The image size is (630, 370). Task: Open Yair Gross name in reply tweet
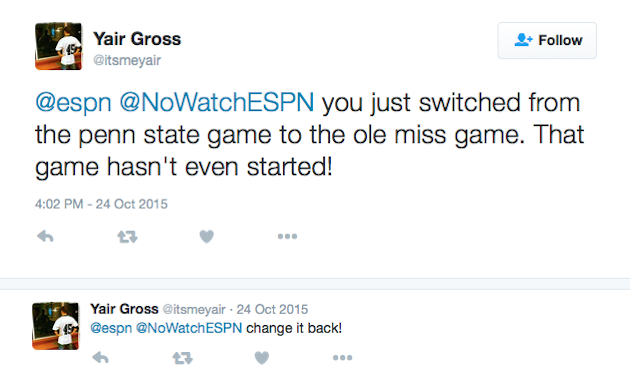tap(125, 309)
